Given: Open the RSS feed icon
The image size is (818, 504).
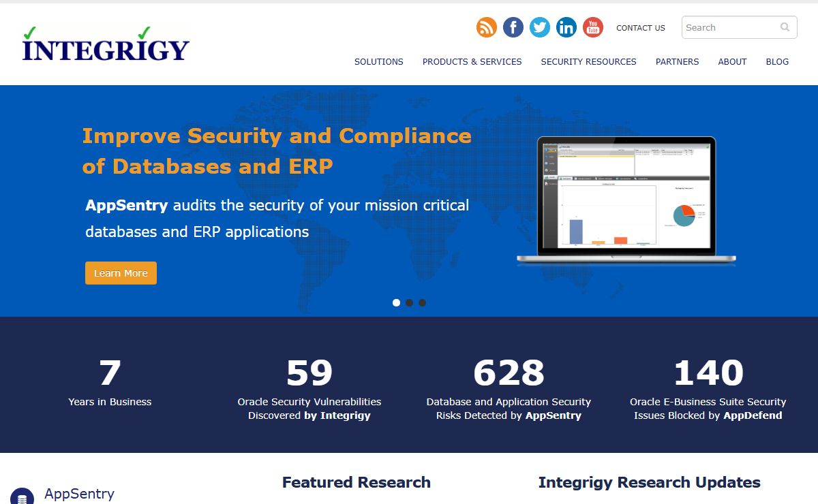Looking at the screenshot, I should pos(487,27).
